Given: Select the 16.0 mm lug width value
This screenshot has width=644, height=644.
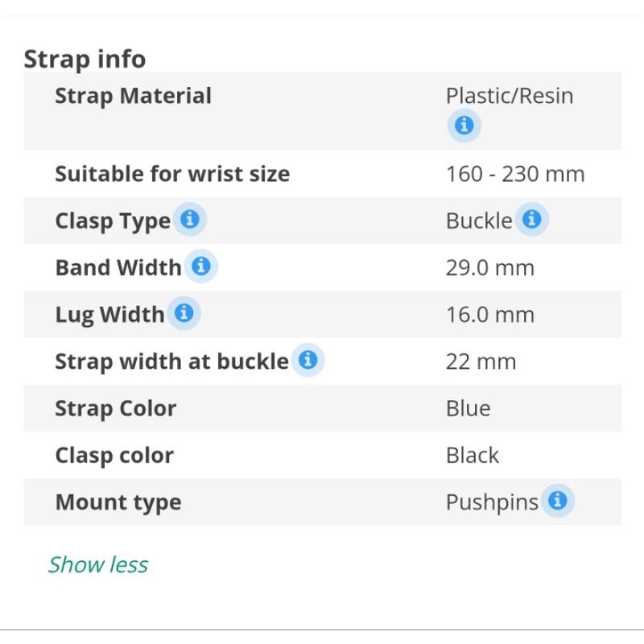Looking at the screenshot, I should tap(489, 314).
